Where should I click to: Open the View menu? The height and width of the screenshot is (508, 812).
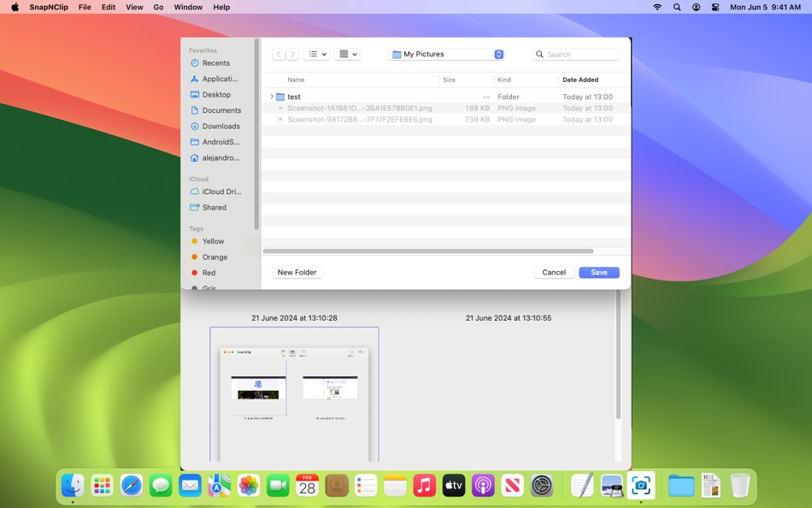[x=134, y=7]
